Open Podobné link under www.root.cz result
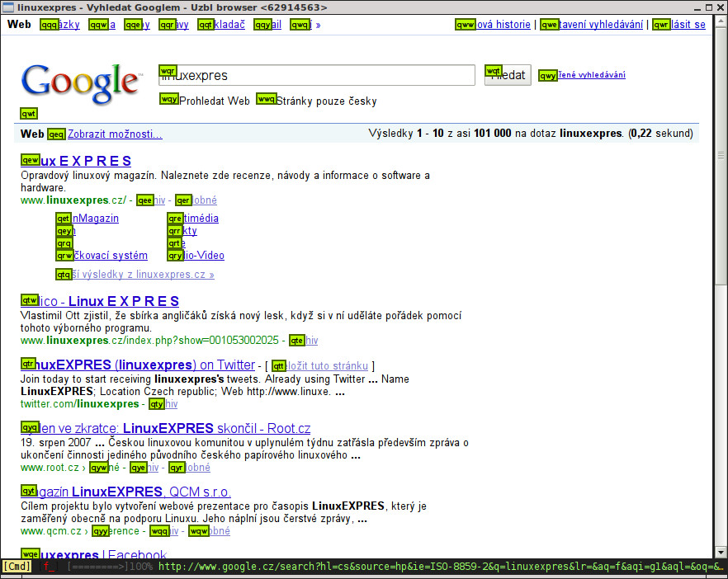728x579 pixels. (190, 467)
